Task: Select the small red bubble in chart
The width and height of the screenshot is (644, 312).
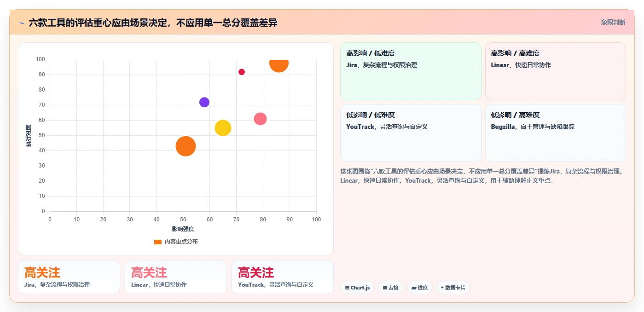Action: pos(242,72)
